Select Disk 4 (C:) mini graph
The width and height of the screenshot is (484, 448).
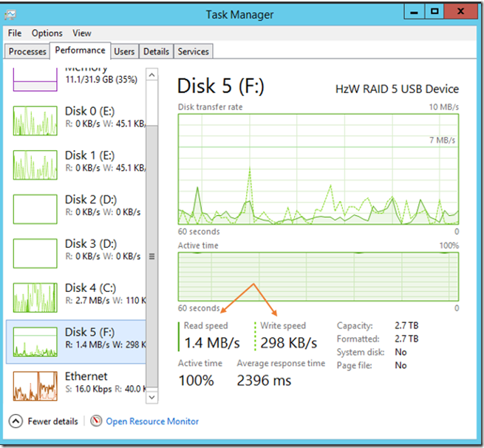(35, 298)
